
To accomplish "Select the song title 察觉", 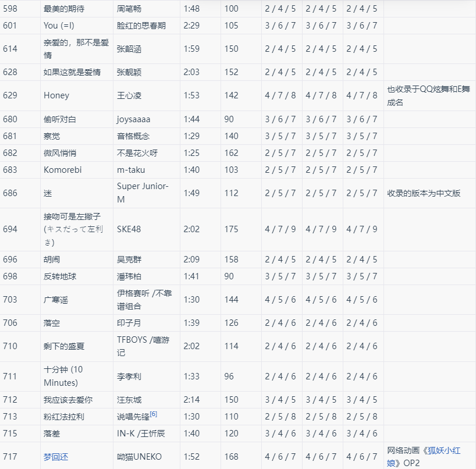I will [52, 136].
